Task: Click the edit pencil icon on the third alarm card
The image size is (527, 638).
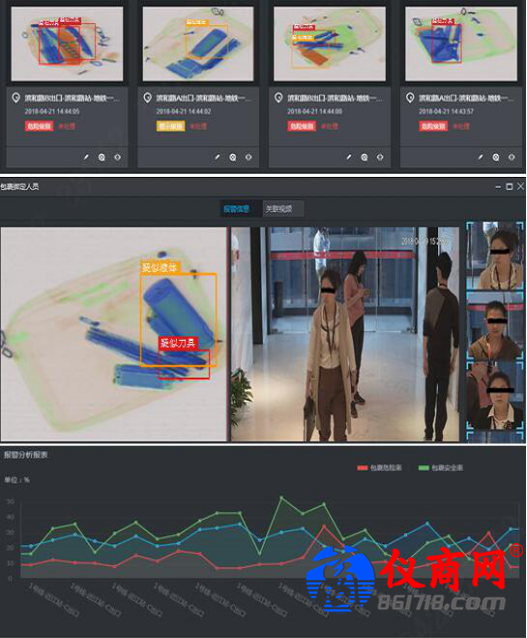Action: point(349,157)
